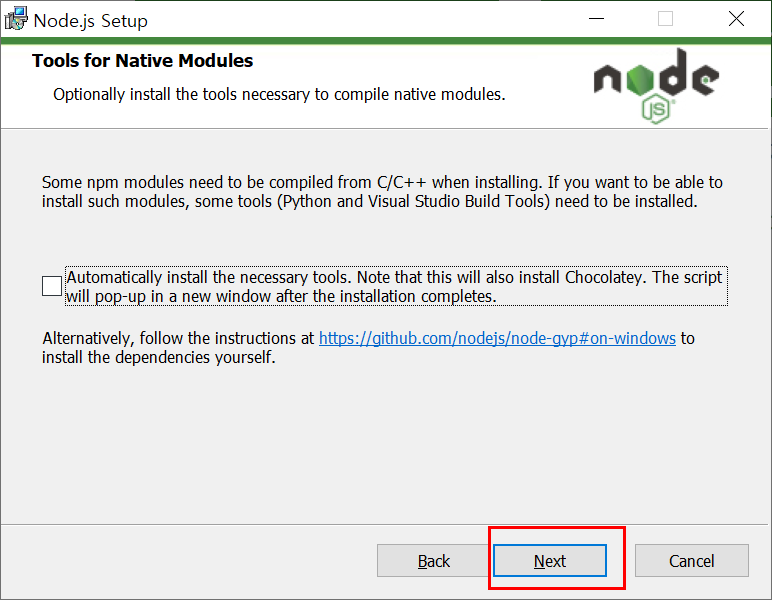Click the 'Some npm modules need' paragraph
Screen dimensions: 772x600
coord(382,192)
